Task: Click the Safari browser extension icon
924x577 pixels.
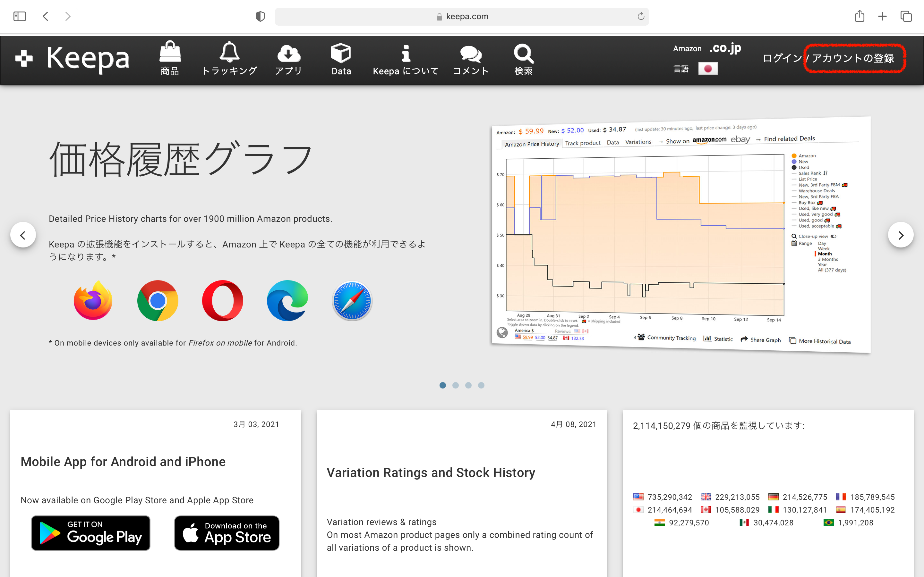Action: tap(352, 301)
